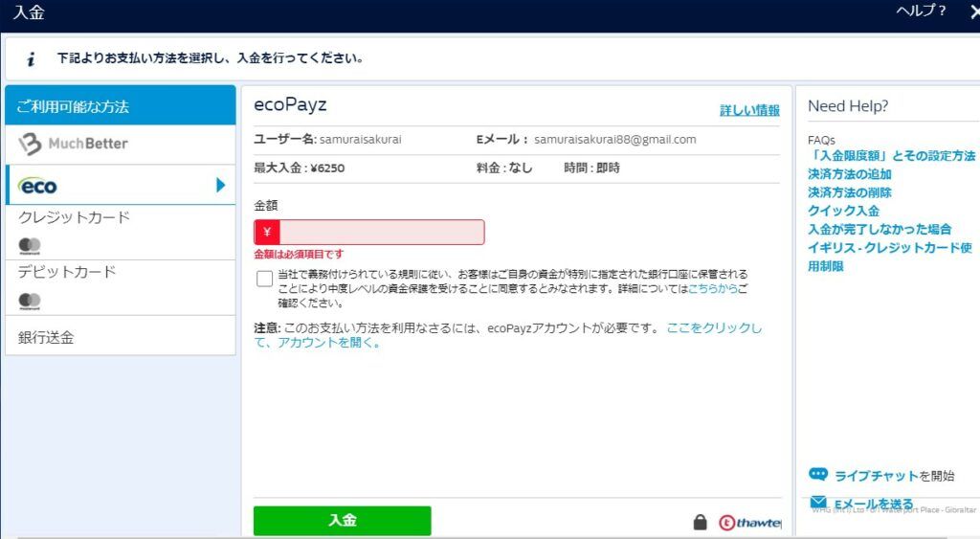Image resolution: width=980 pixels, height=539 pixels.
Task: Click the live chat bubble icon
Action: (818, 474)
